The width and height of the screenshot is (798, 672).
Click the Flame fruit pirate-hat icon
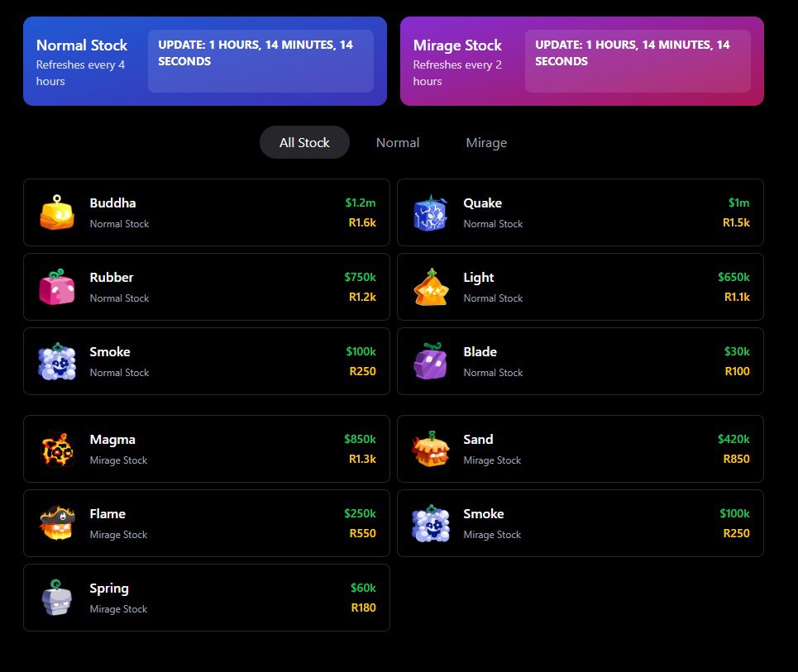tap(57, 523)
